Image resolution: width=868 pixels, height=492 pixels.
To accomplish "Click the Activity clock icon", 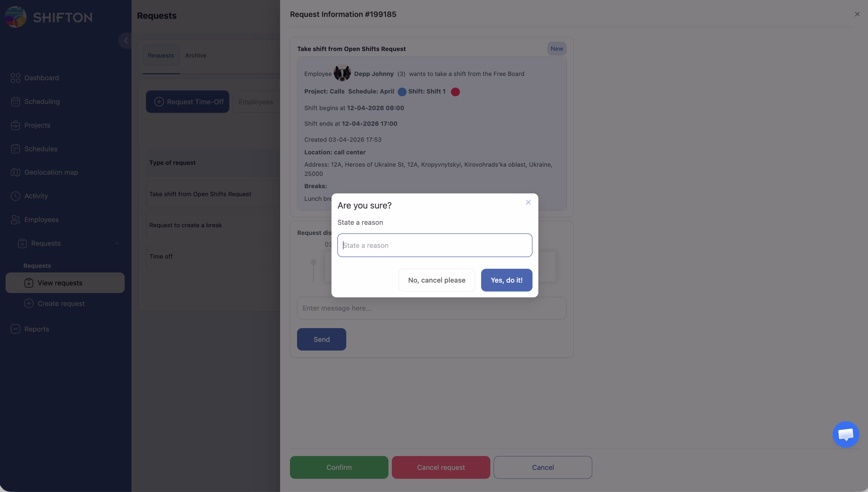I will point(15,196).
